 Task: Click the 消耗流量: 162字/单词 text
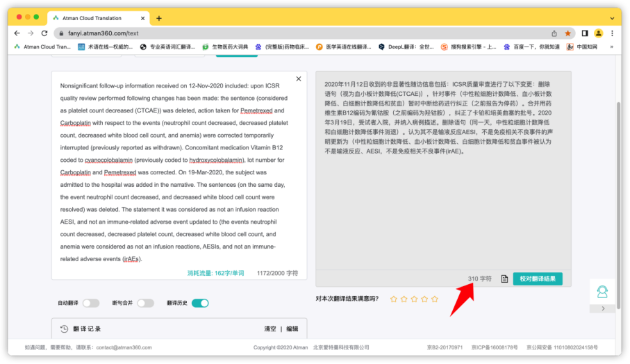(x=215, y=273)
